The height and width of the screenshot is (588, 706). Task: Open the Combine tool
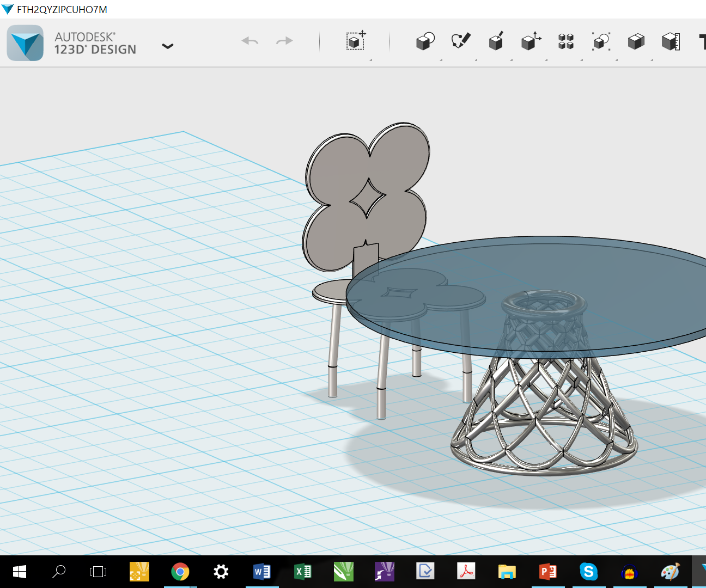636,41
